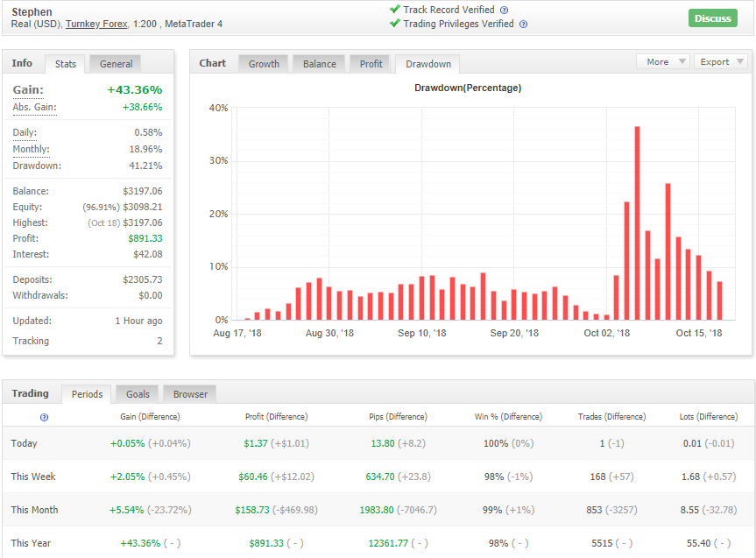The height and width of the screenshot is (558, 756).
Task: Click the green checkmark next to Track Record Verified
Action: click(395, 10)
